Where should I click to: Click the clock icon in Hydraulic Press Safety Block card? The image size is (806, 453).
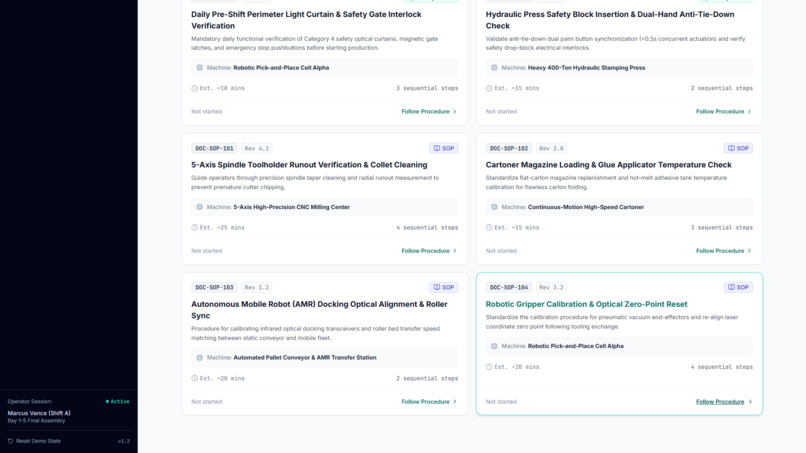point(489,88)
